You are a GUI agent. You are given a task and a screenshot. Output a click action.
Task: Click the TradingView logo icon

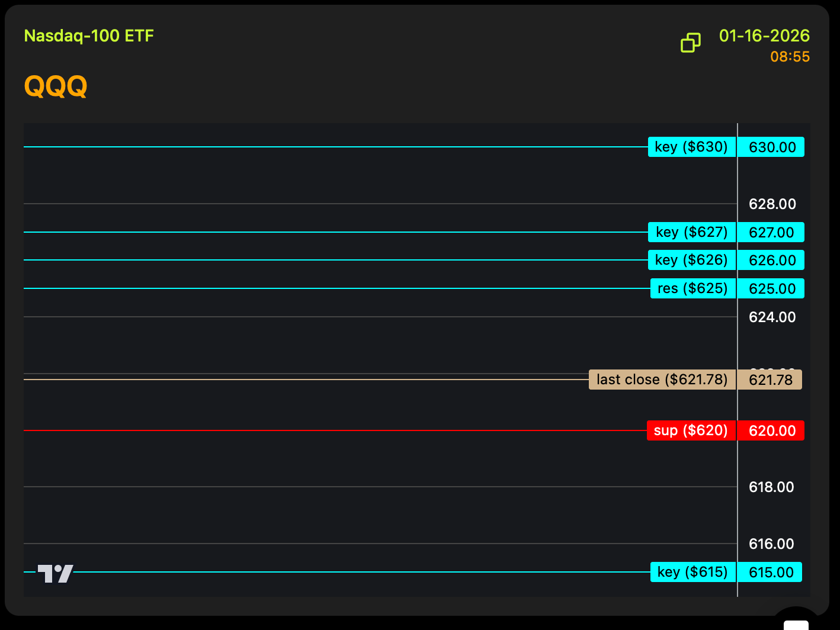[x=55, y=573]
